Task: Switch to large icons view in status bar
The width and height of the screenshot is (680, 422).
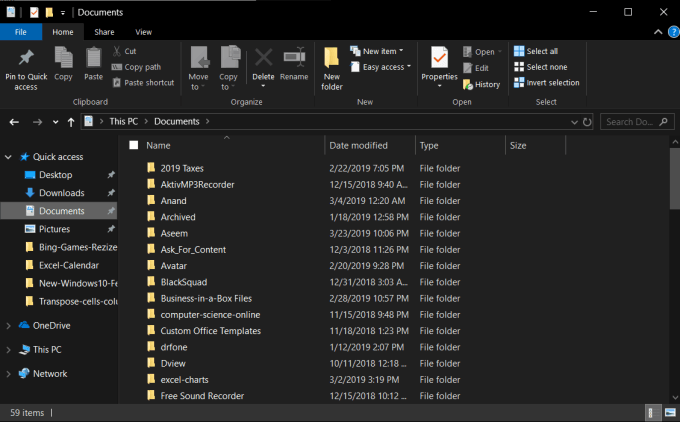Action: click(x=670, y=412)
